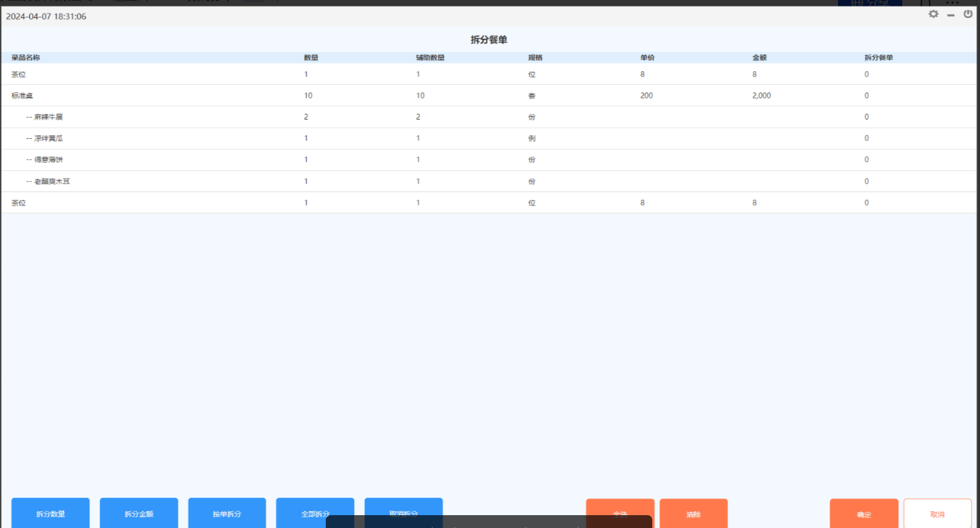Confirm with the 确定 button
The height and width of the screenshot is (528, 980).
pyautogui.click(x=864, y=513)
